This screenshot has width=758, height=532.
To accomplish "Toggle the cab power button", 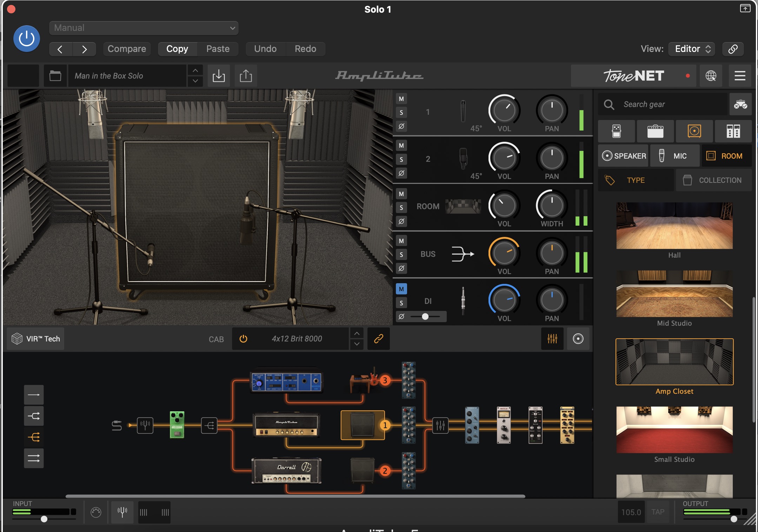I will 243,339.
